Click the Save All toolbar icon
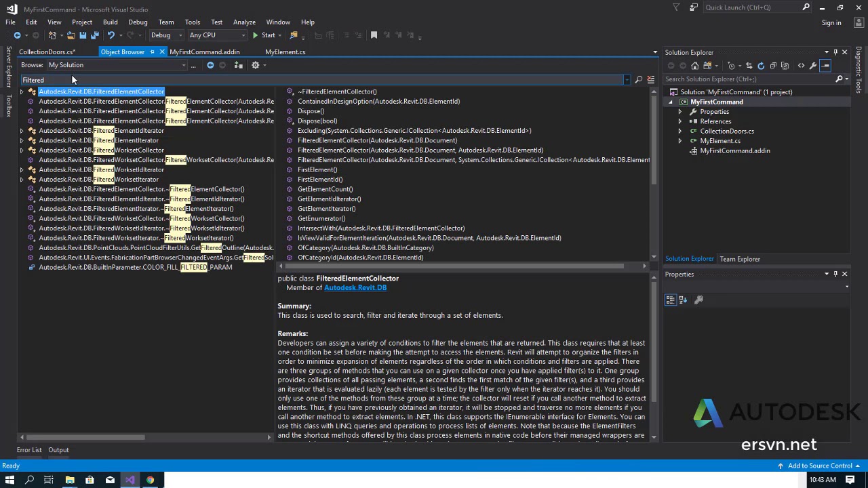 94,35
